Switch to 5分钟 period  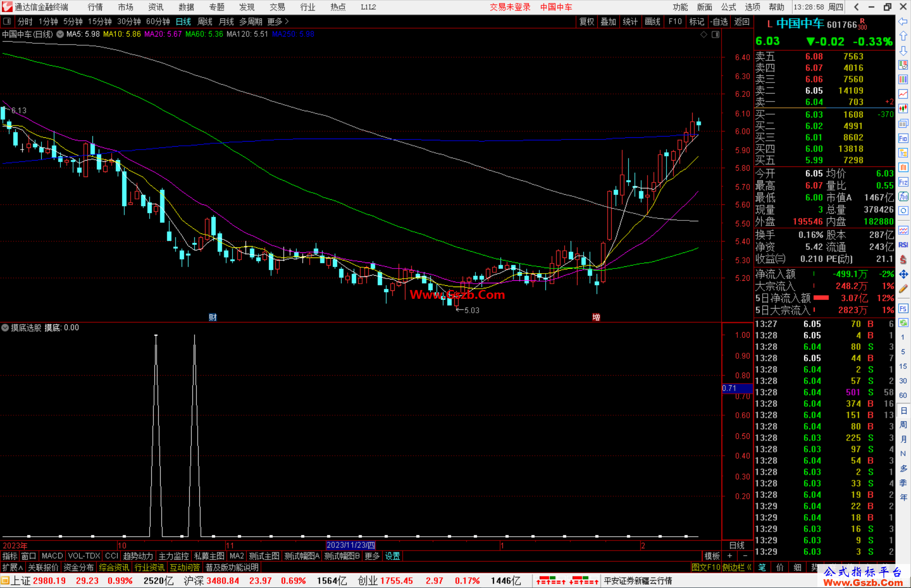point(73,21)
